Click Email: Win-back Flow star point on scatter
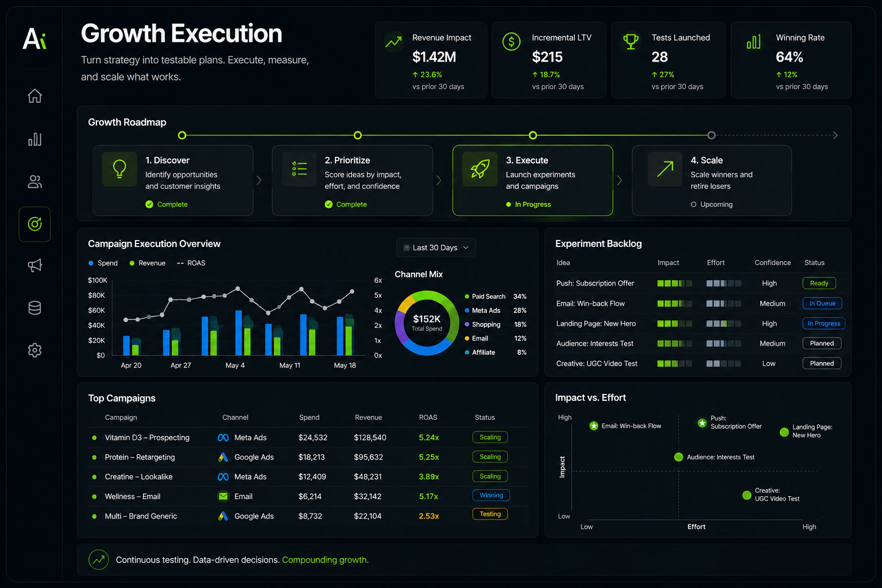882x588 pixels. pyautogui.click(x=594, y=426)
